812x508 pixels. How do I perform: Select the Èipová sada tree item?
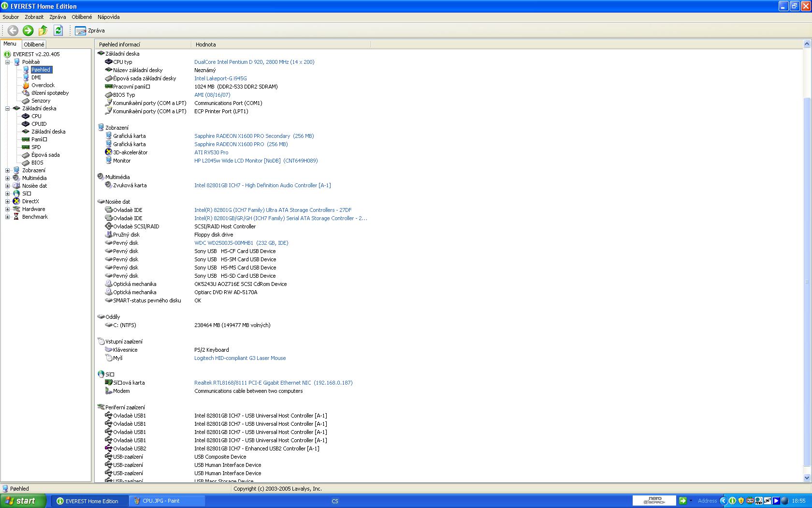(x=45, y=155)
